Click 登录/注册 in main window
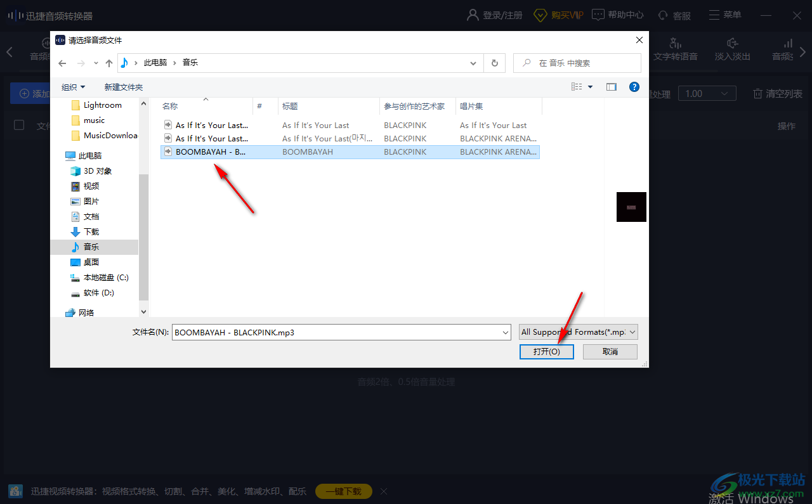Viewport: 812px width, 504px height. [x=495, y=15]
